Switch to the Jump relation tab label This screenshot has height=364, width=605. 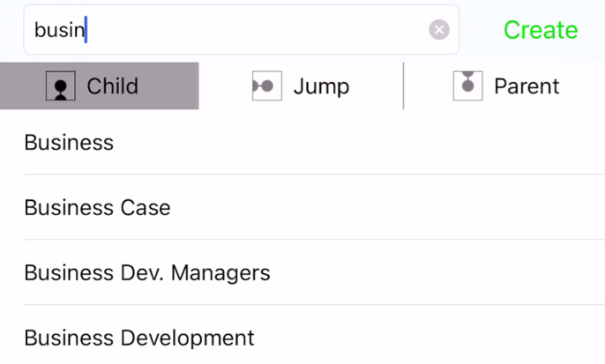pos(321,86)
